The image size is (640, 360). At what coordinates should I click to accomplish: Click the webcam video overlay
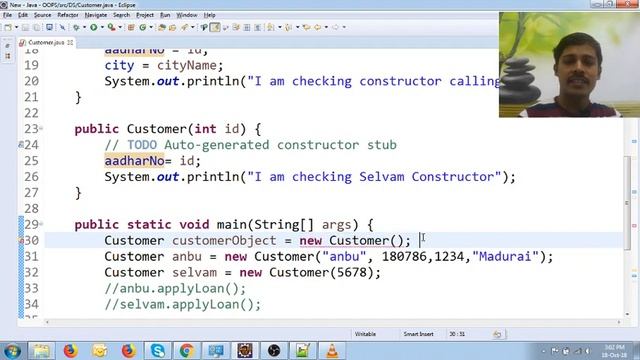[569, 64]
